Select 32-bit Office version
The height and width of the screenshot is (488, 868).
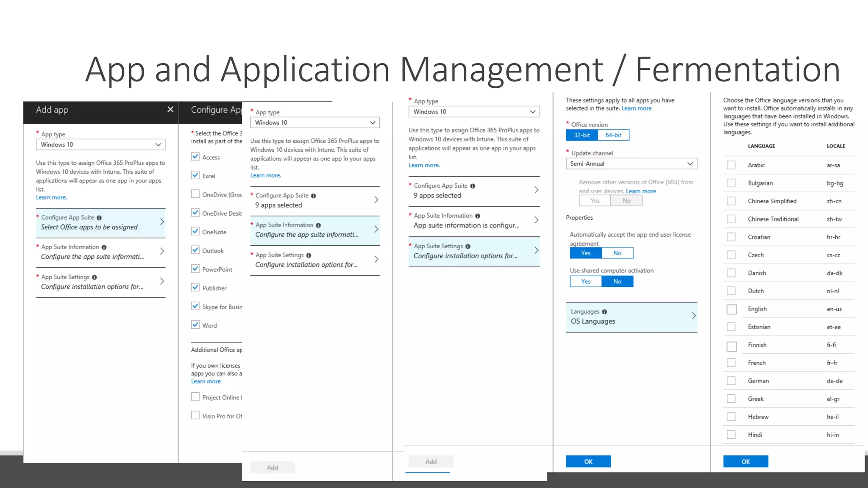(x=582, y=135)
